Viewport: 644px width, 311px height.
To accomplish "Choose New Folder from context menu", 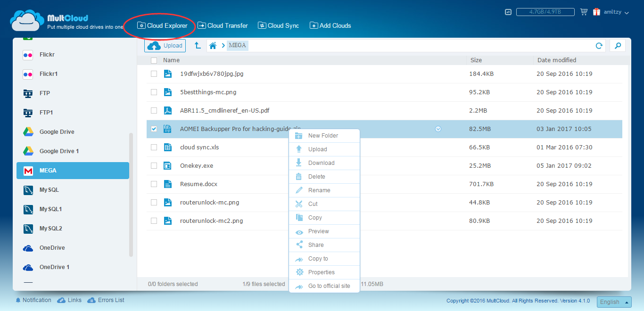I will (324, 136).
